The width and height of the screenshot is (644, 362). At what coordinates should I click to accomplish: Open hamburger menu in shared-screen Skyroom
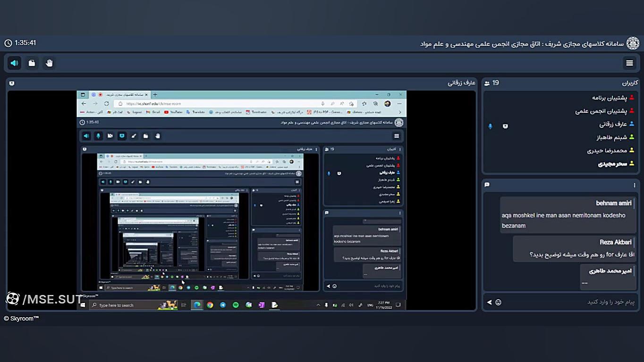pos(397,136)
